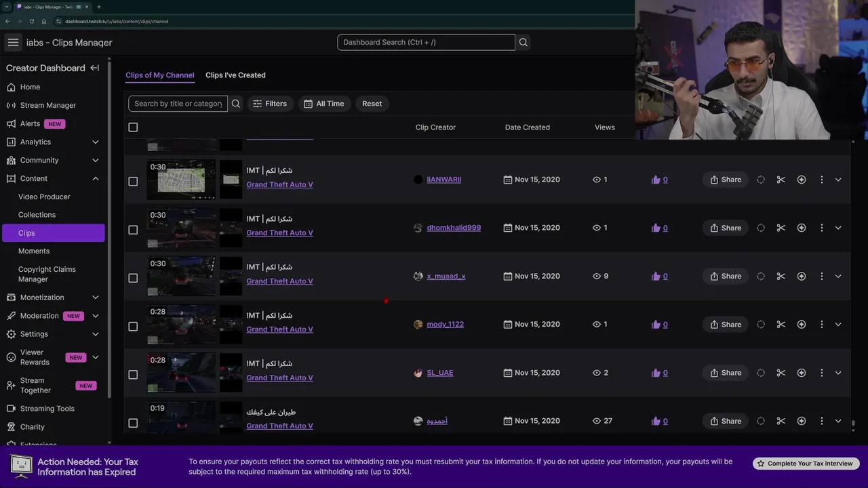The width and height of the screenshot is (868, 488).
Task: Click the thumbs-up icon on x_muaad_x clip
Action: (x=656, y=276)
